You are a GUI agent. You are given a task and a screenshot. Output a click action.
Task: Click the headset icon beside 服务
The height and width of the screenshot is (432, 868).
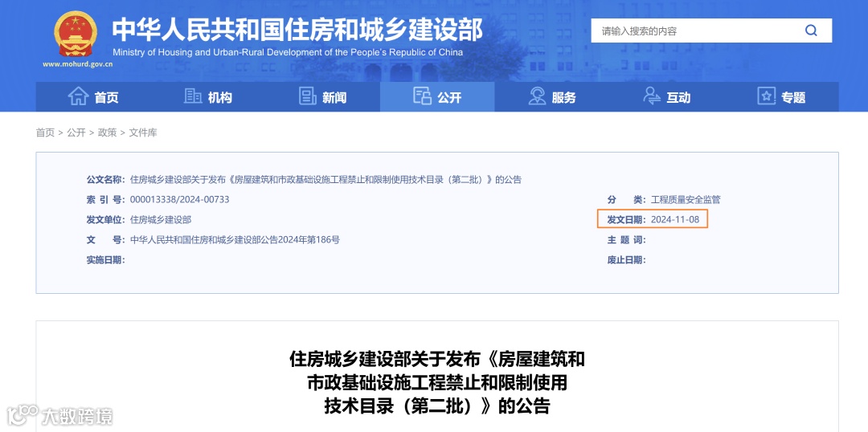[x=537, y=96]
